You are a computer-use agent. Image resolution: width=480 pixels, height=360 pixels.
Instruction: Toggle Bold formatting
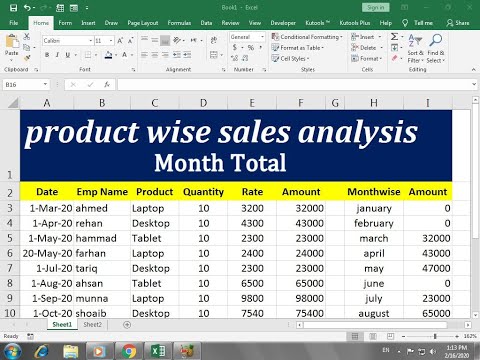[47, 55]
